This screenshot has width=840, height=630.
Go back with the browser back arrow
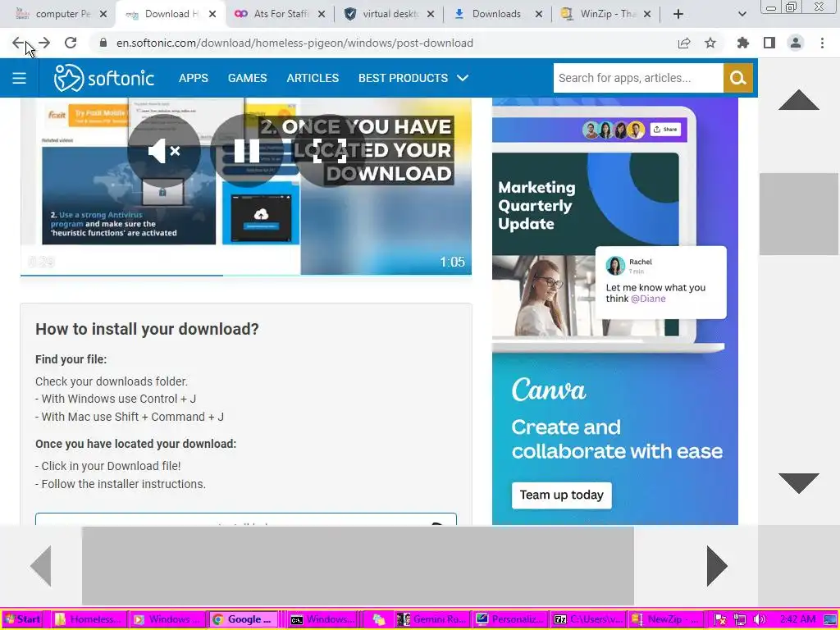click(18, 43)
